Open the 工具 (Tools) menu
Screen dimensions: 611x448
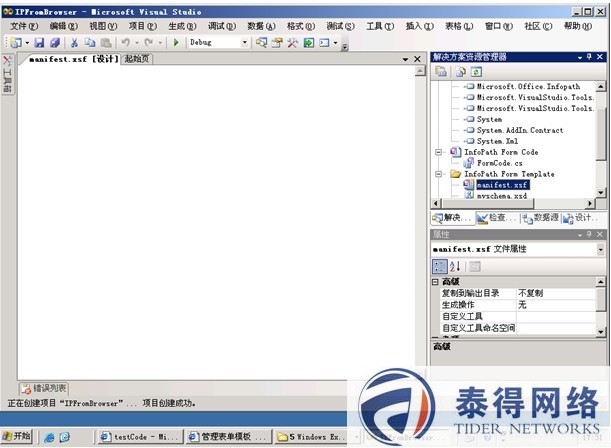(x=380, y=26)
